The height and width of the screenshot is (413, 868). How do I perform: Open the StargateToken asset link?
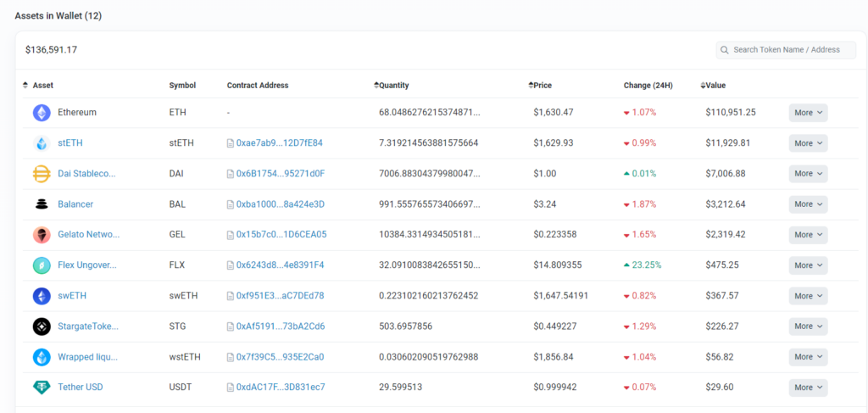88,326
